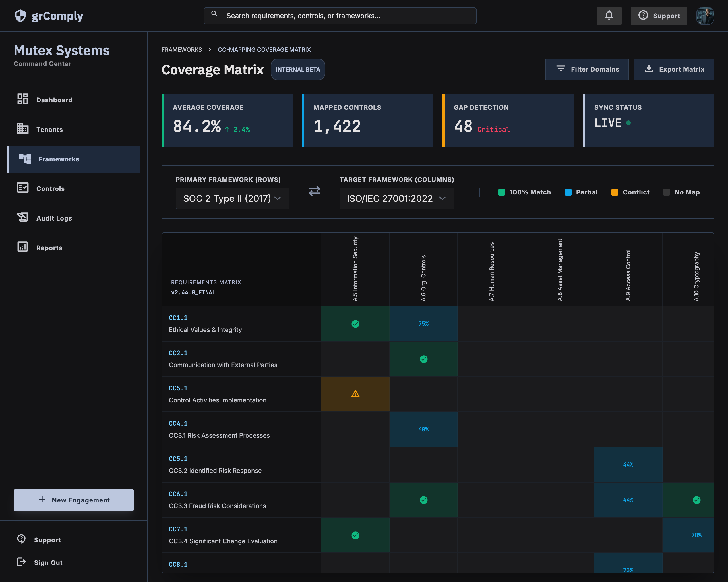The height and width of the screenshot is (582, 728).
Task: Click the Partial blue legend swatch
Action: pyautogui.click(x=568, y=192)
